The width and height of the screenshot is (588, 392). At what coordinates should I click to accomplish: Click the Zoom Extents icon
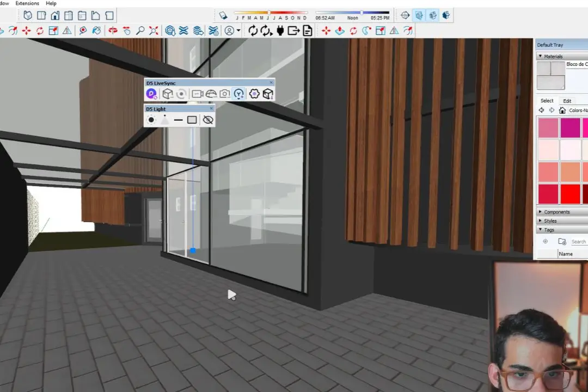[154, 30]
